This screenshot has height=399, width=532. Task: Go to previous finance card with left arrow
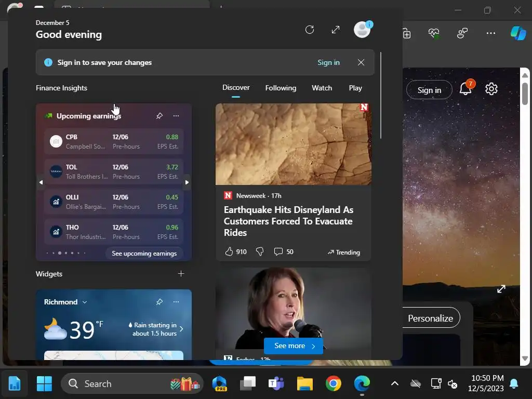click(41, 182)
